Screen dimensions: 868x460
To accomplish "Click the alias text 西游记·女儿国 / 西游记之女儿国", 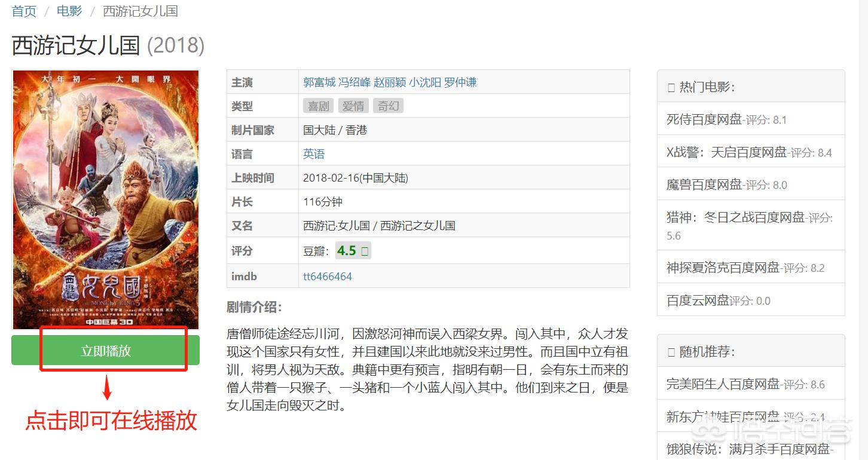I will (x=379, y=225).
